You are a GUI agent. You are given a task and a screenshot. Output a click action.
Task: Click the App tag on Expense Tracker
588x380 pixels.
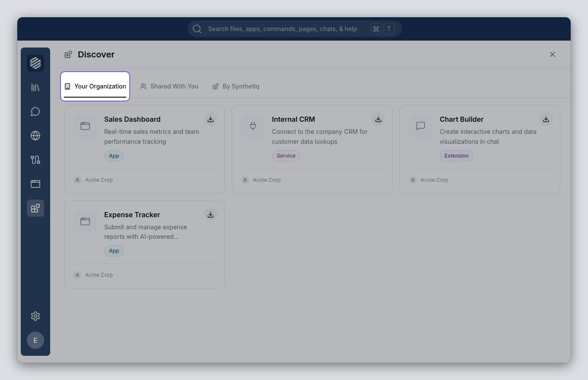pos(114,251)
